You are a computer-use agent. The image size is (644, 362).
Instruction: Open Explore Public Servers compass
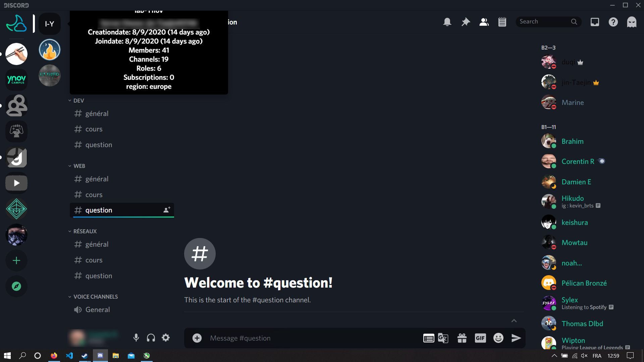(x=16, y=286)
